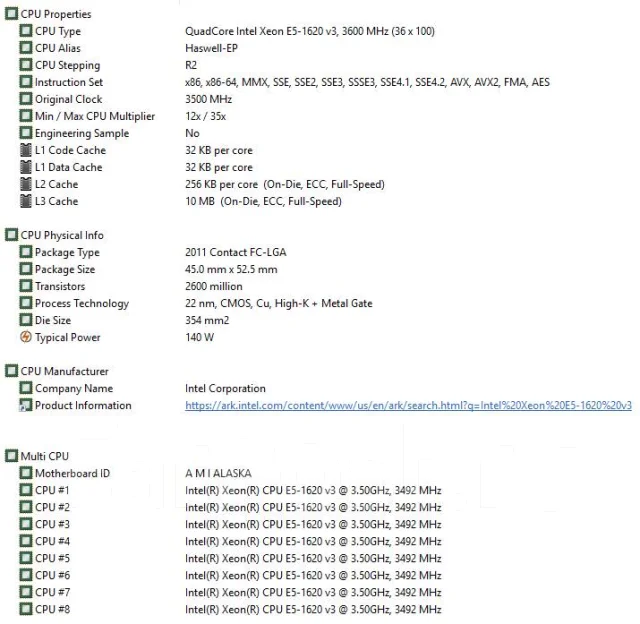640x624 pixels.
Task: Open the ark.intel.com product information link
Action: pos(408,405)
